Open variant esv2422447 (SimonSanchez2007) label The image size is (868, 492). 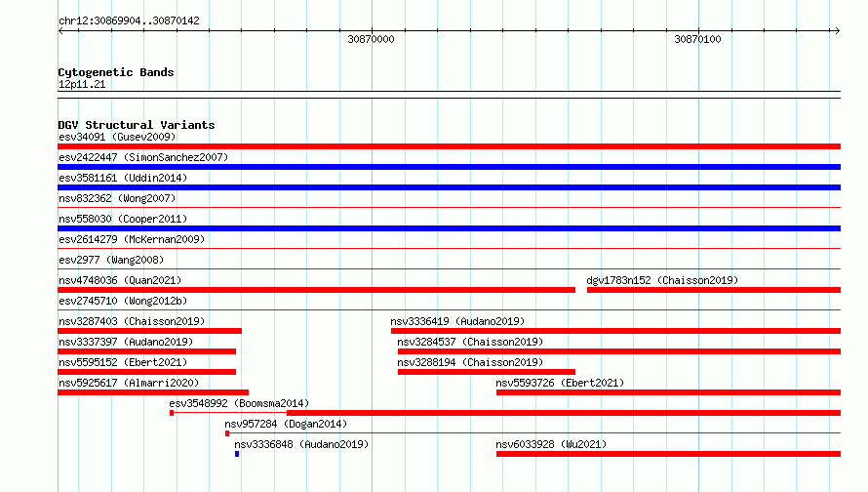(143, 157)
